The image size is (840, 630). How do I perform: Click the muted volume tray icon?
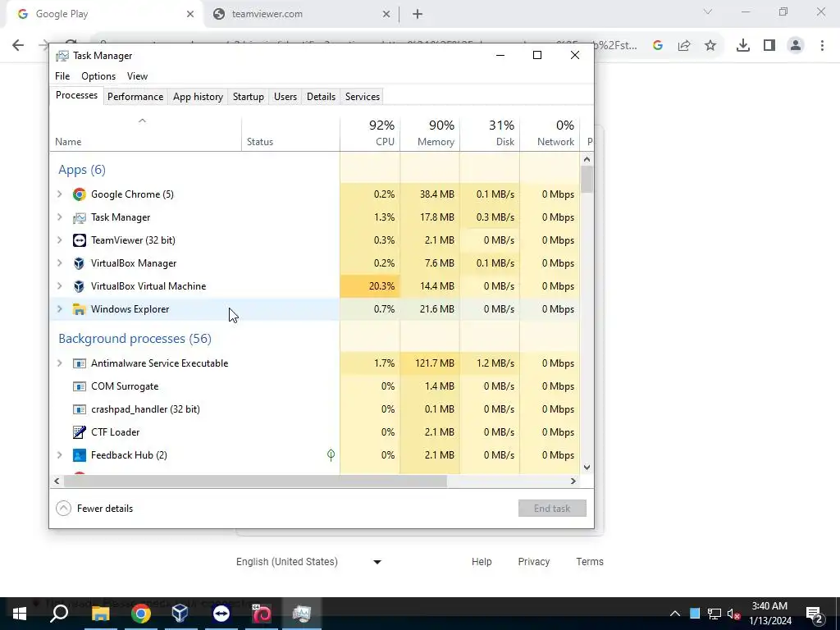point(734,614)
